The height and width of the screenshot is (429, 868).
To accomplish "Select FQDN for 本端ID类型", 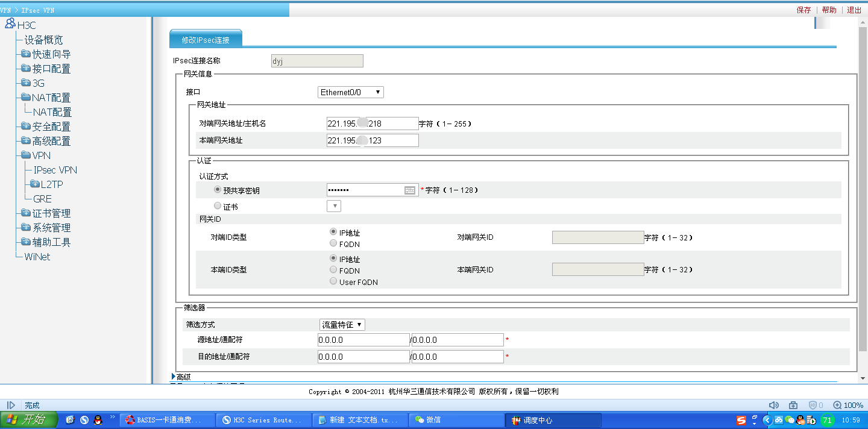I will (333, 270).
